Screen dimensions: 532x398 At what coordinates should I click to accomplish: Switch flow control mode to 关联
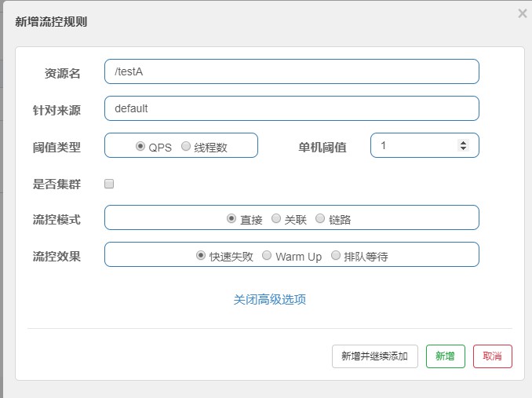[x=276, y=219]
